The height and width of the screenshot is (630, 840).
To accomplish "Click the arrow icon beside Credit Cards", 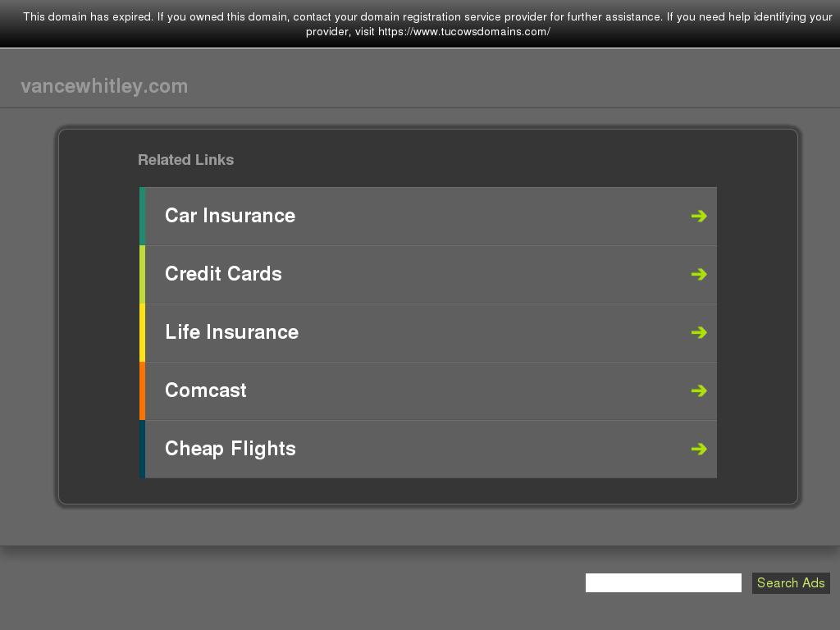I will click(698, 274).
